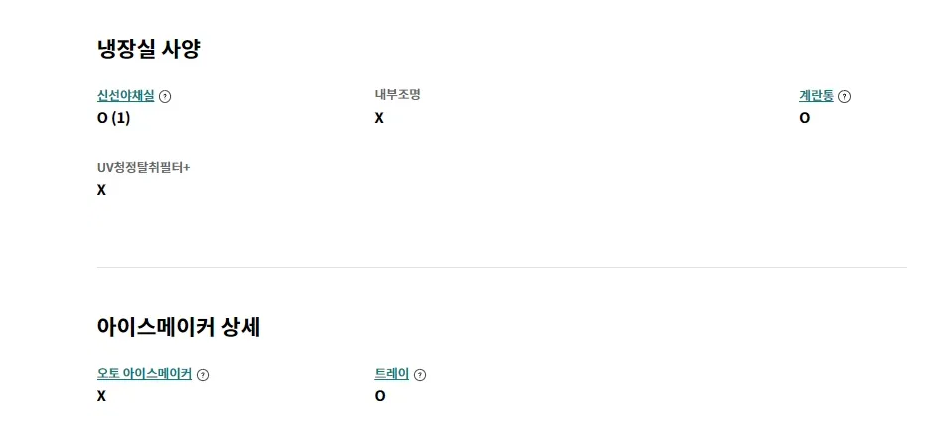
Task: Click the UV청정탈취필터+ spec label
Action: tap(143, 167)
